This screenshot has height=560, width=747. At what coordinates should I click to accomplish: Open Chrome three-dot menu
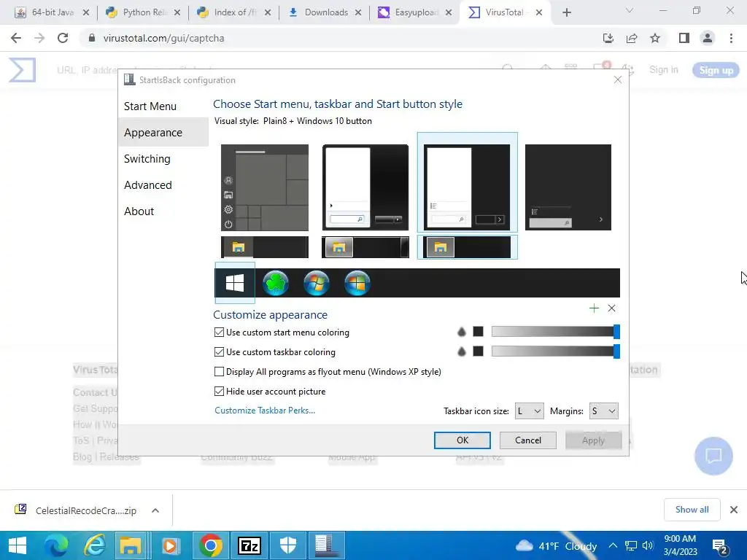(x=731, y=38)
